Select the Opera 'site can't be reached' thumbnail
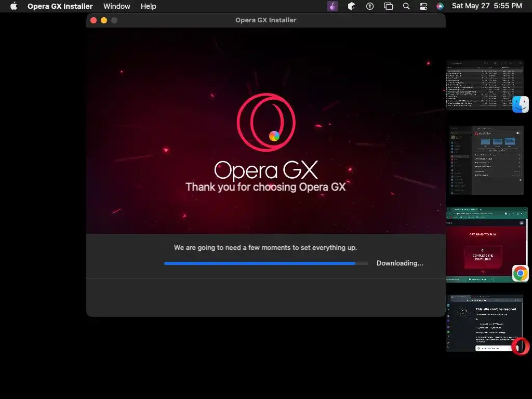The height and width of the screenshot is (399, 532). 485,323
